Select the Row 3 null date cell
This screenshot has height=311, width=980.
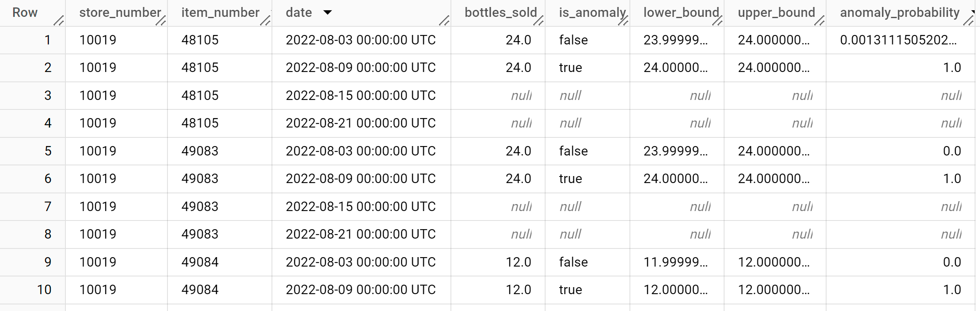[x=361, y=95]
